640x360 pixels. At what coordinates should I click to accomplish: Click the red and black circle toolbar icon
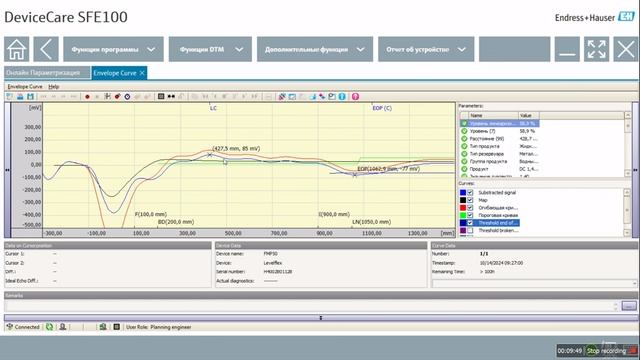tap(118, 97)
